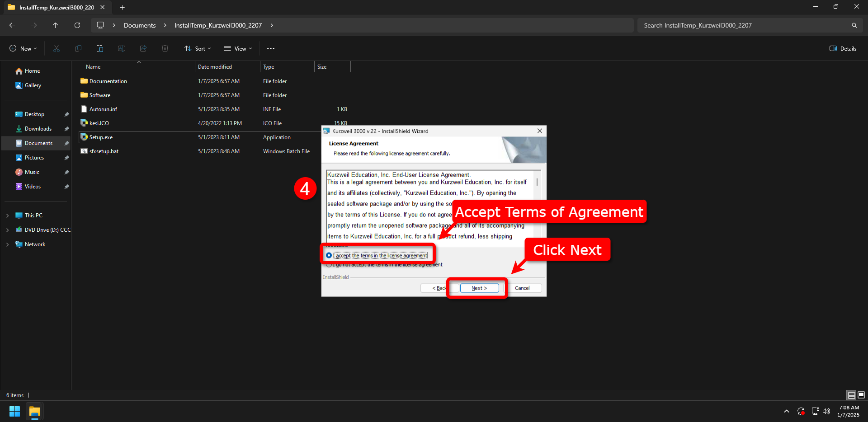Show hidden system tray icons
868x422 pixels.
(x=787, y=411)
